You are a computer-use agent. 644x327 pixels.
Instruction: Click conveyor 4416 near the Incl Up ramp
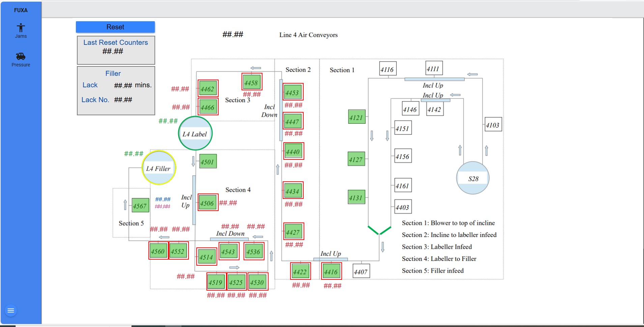(x=331, y=271)
